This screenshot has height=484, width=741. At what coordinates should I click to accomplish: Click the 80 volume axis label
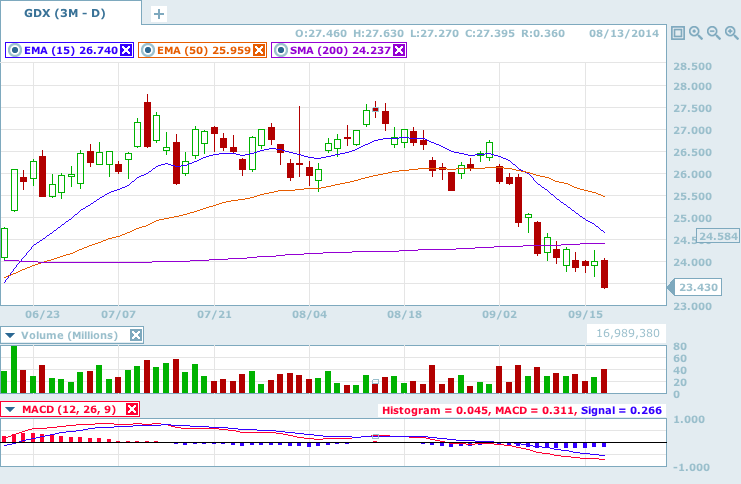pos(680,346)
